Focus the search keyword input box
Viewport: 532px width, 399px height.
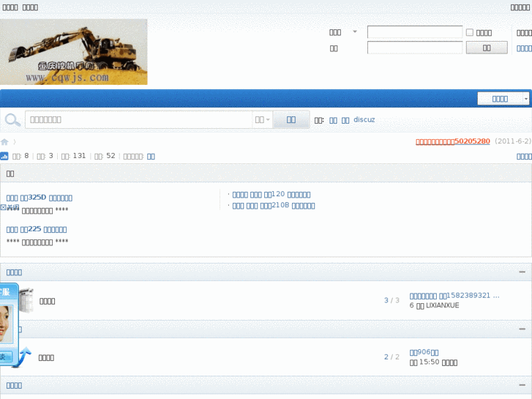tap(138, 119)
